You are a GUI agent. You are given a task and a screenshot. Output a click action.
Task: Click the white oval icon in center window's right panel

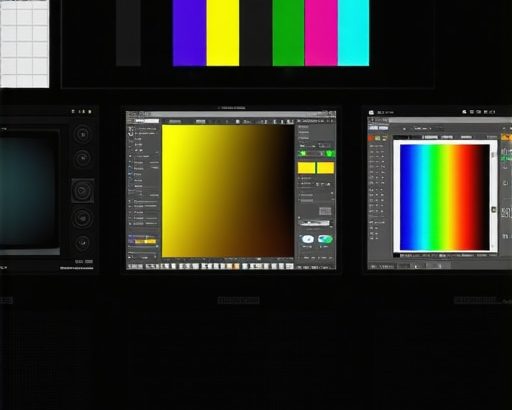tap(307, 239)
